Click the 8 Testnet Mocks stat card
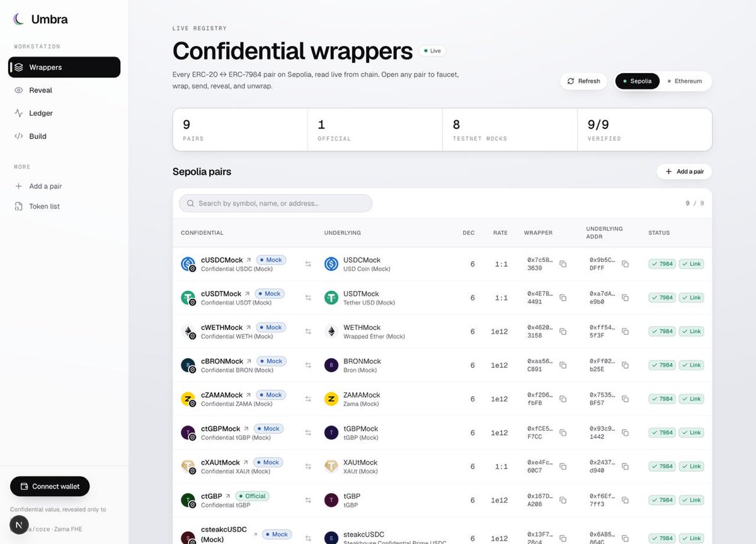Screen dimensions: 756x544 click(510, 130)
